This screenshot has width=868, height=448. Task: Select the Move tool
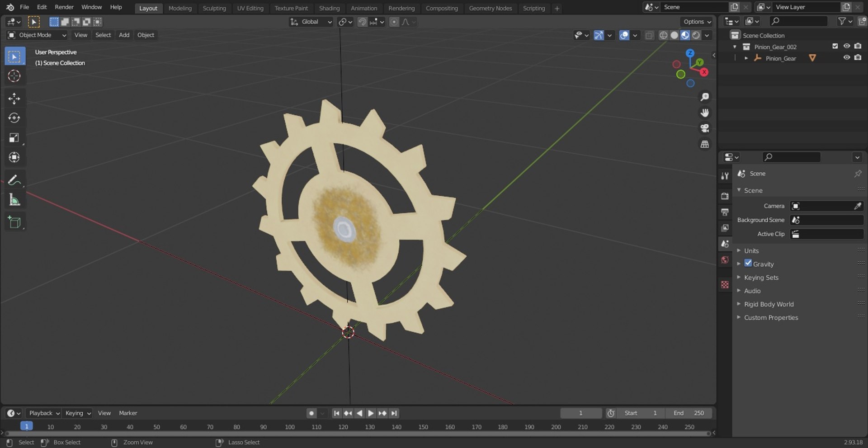tap(14, 99)
